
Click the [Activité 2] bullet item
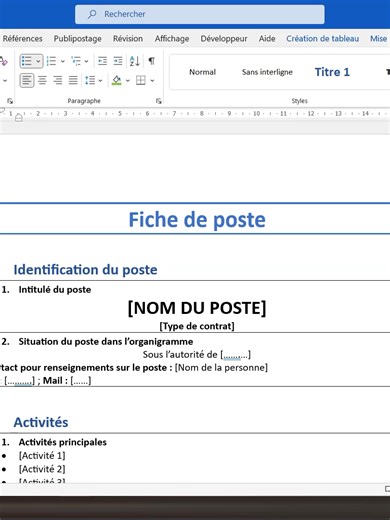[42, 469]
